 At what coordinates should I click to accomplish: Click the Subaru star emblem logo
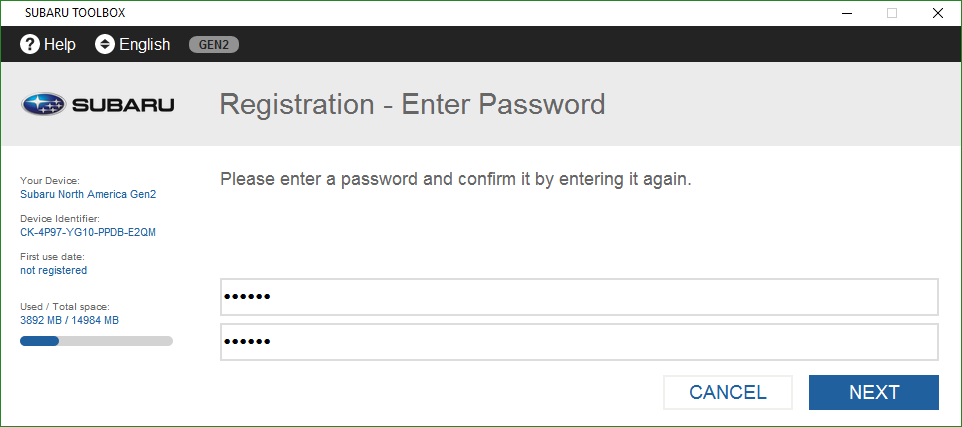tap(43, 105)
